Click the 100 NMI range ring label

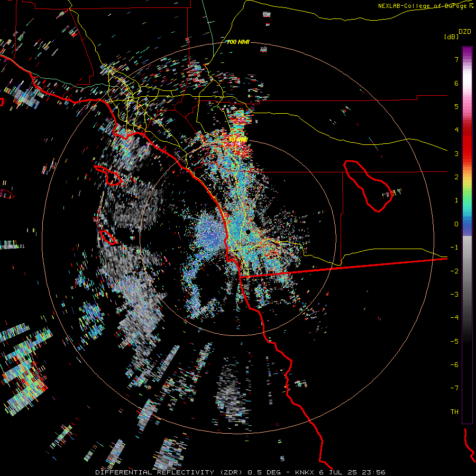pos(238,42)
